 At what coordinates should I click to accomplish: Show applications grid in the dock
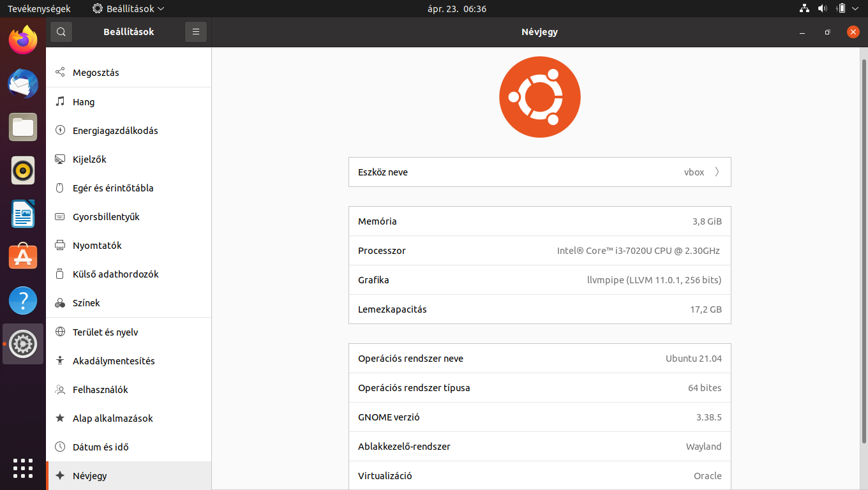pos(23,468)
